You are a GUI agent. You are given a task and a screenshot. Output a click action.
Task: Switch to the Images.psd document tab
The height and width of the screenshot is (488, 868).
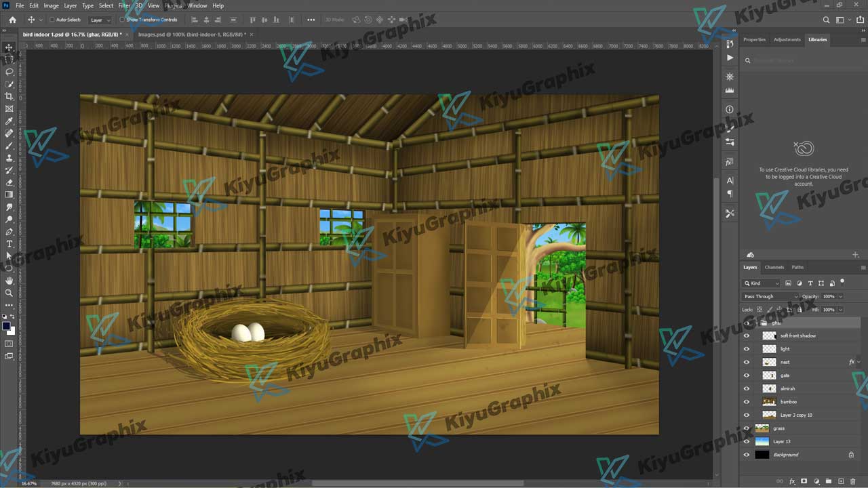coord(193,34)
